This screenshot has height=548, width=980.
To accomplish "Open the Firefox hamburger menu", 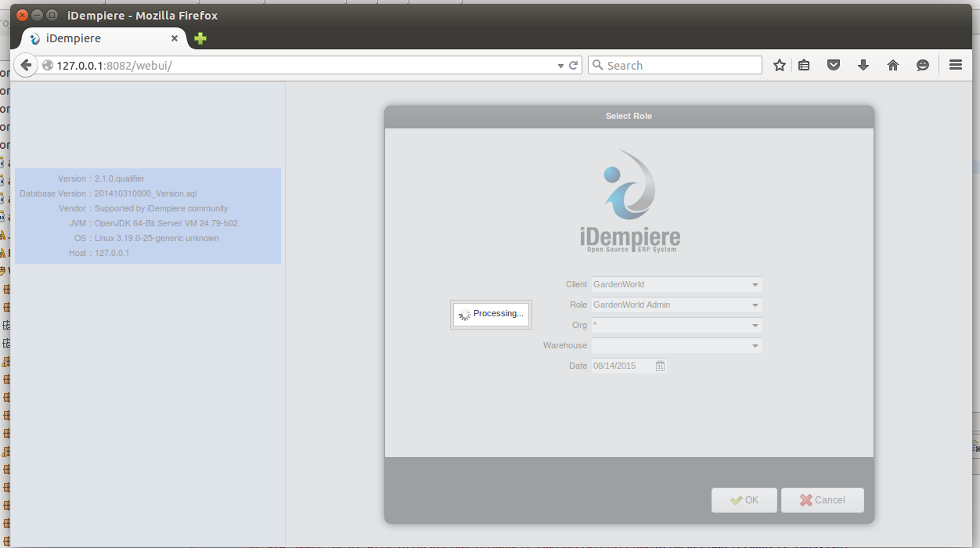I will coord(955,66).
